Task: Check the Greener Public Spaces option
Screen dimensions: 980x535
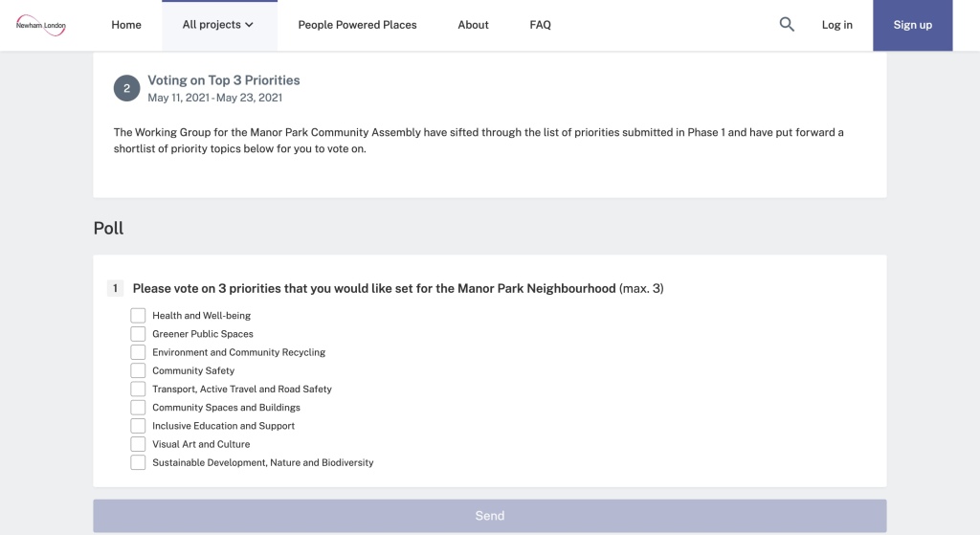Action: click(138, 334)
